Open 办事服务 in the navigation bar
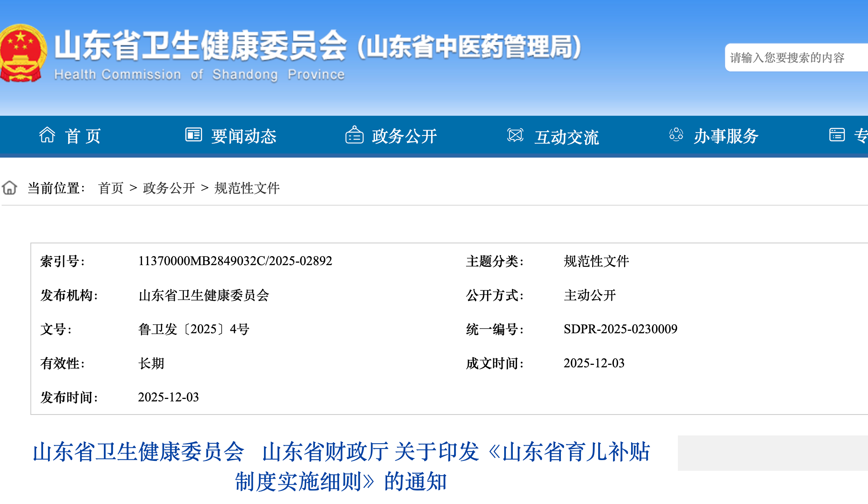Image resolution: width=868 pixels, height=504 pixels. 726,136
